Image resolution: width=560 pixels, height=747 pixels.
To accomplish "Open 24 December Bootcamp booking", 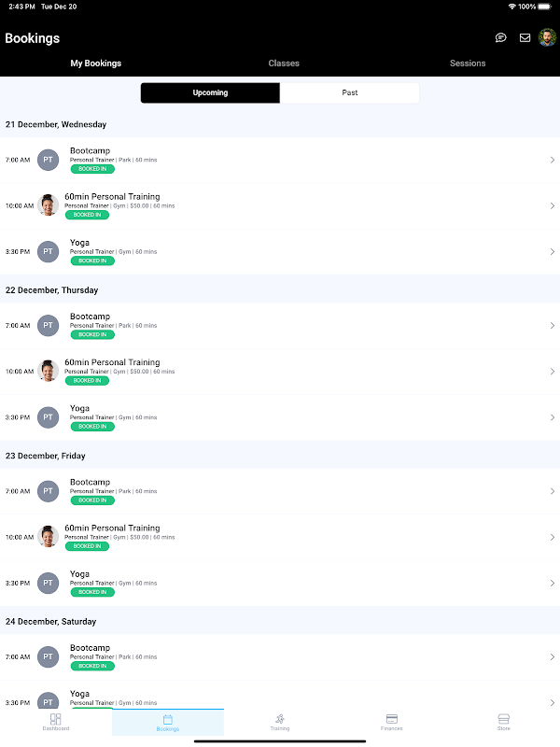I will pyautogui.click(x=280, y=657).
